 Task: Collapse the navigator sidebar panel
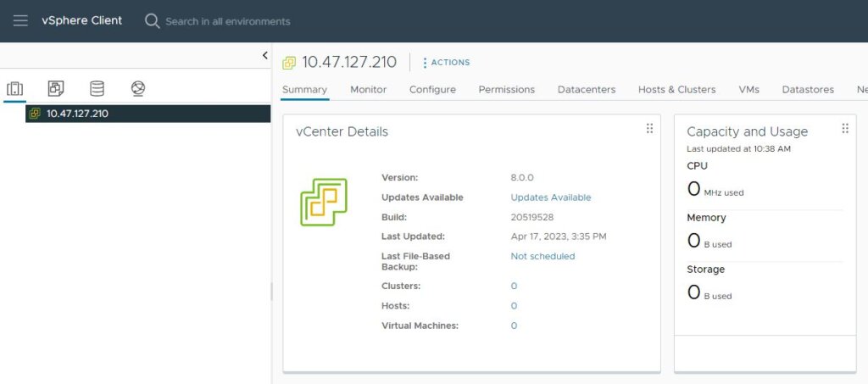[264, 55]
